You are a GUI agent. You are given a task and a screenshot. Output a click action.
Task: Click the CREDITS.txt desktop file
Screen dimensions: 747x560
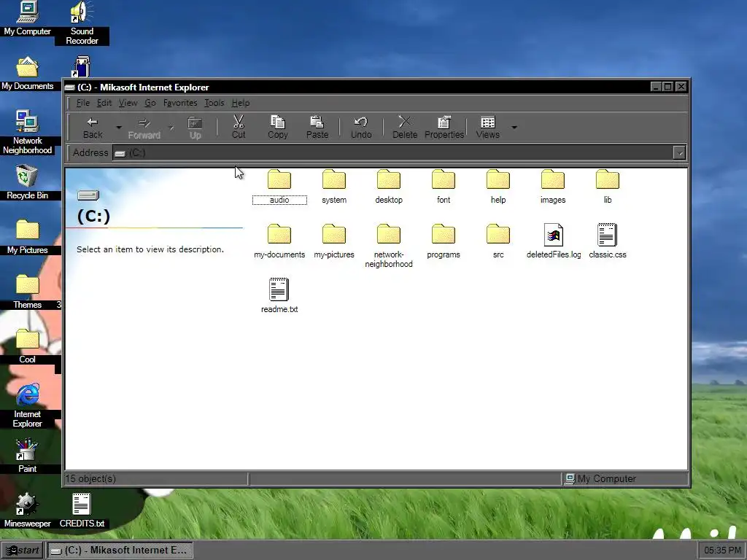[x=82, y=510]
